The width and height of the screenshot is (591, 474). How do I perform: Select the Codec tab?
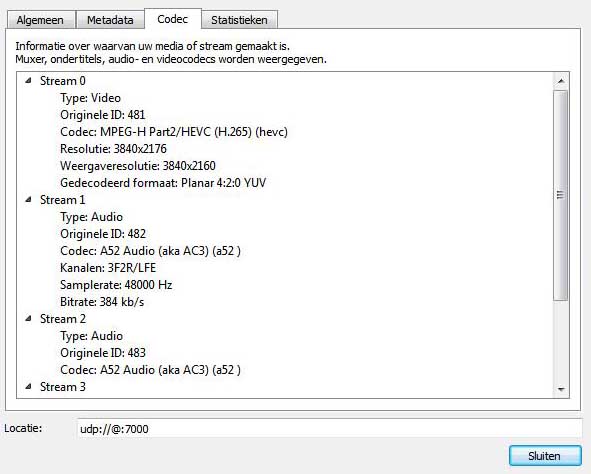(173, 19)
